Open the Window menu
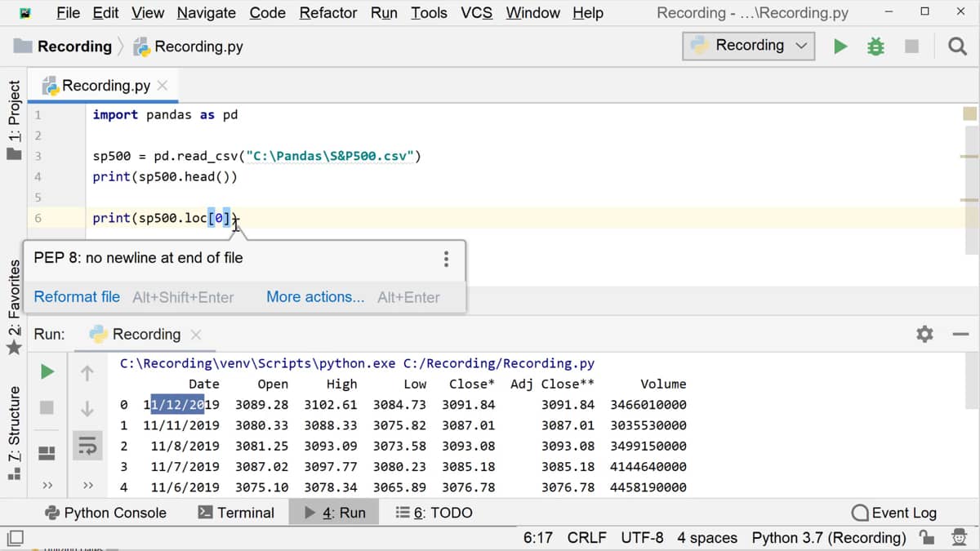980x551 pixels. [534, 13]
